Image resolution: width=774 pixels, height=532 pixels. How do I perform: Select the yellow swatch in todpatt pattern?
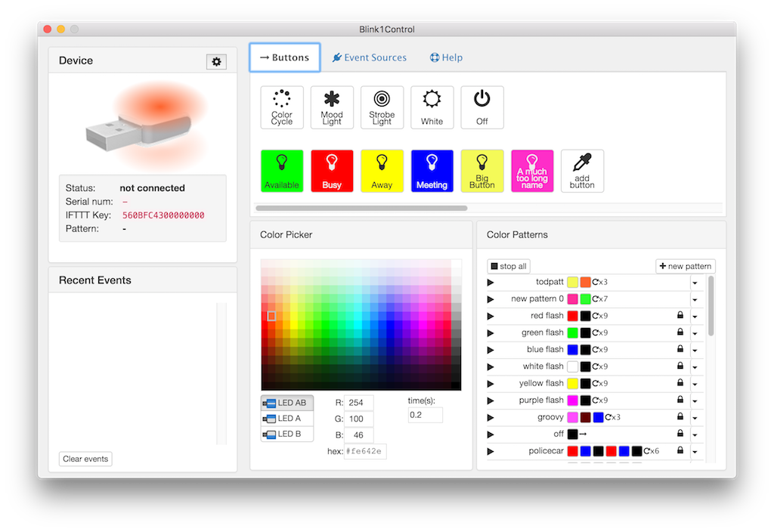coord(573,282)
